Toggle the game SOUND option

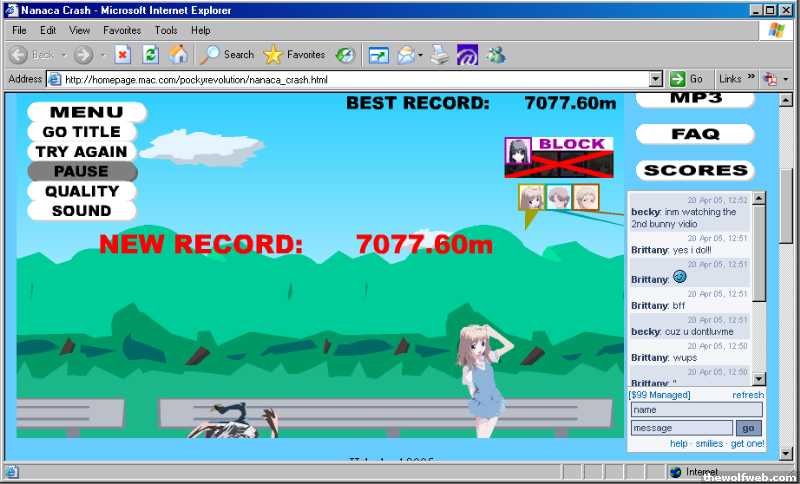[x=81, y=211]
